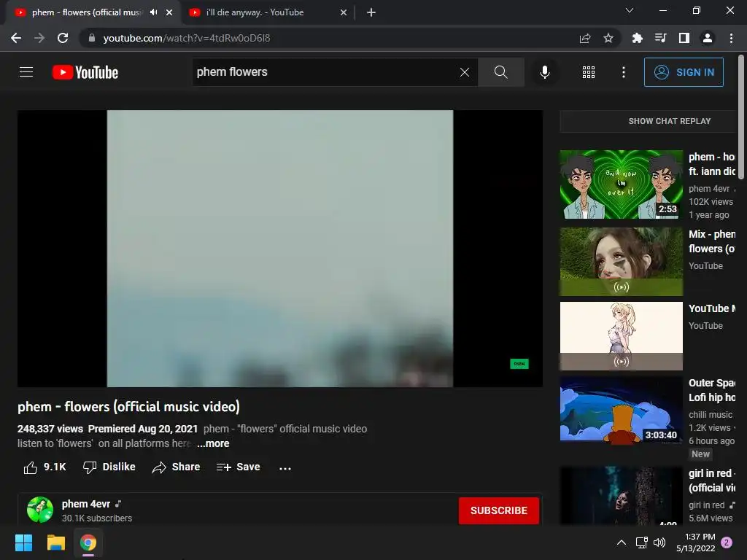747x560 pixels.
Task: Expand video description with ...more
Action: coord(213,443)
